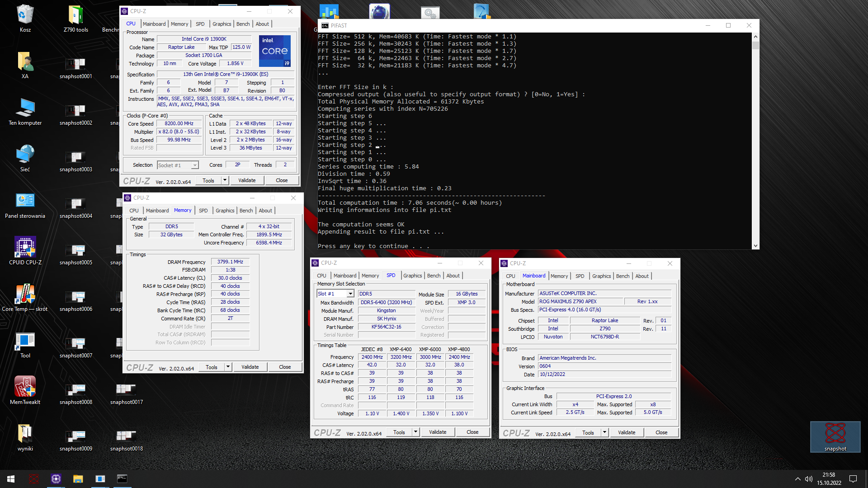This screenshot has width=868, height=488.
Task: Click PIFAST scrollbar up arrow
Action: point(755,37)
